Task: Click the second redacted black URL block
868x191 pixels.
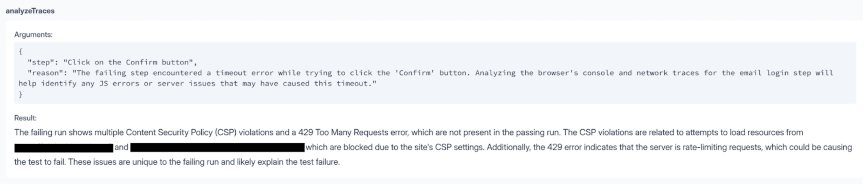Action: (217, 148)
